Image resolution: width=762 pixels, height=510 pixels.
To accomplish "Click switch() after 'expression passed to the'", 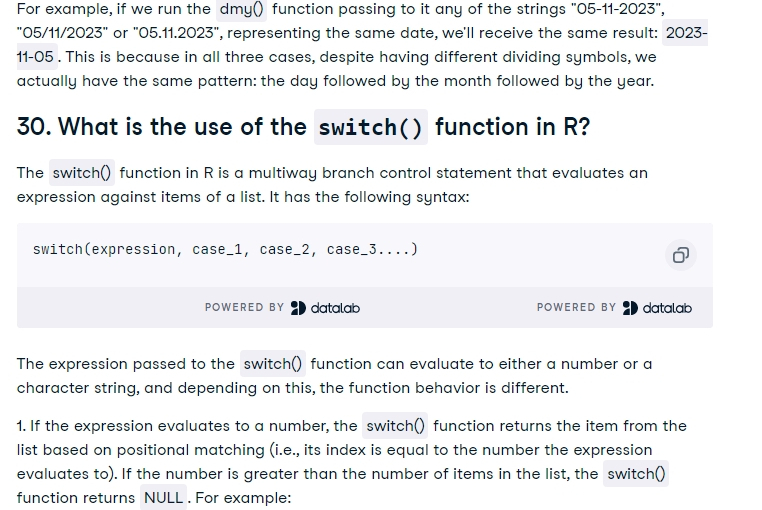I will click(x=273, y=364).
